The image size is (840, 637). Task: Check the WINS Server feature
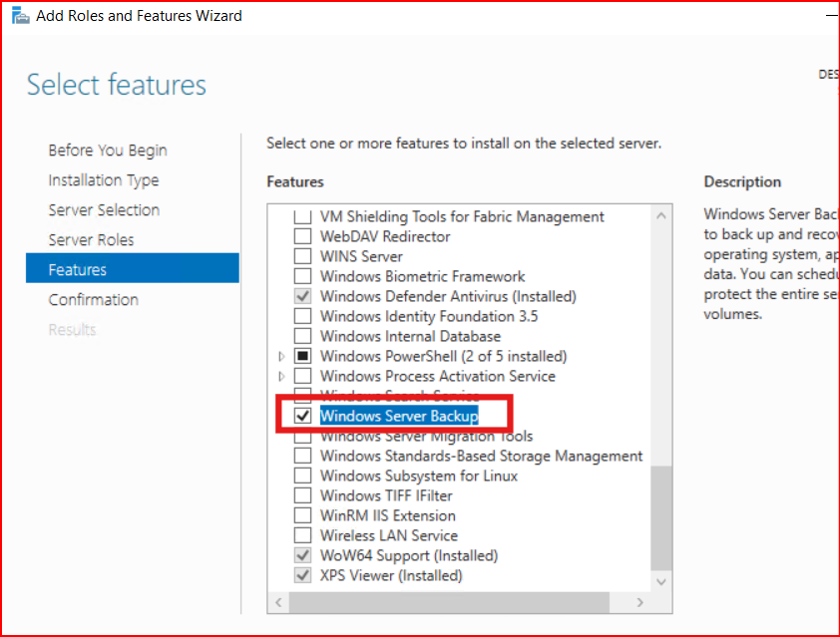point(302,256)
